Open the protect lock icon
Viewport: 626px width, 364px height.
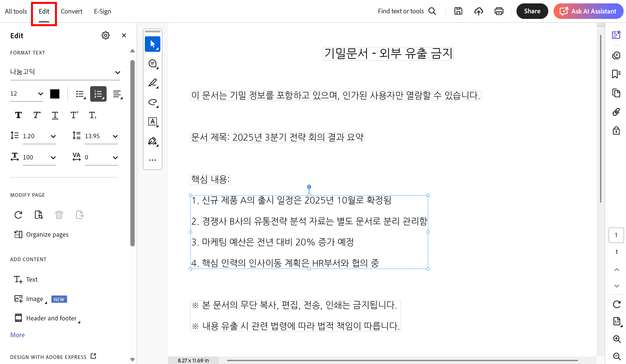(616, 130)
